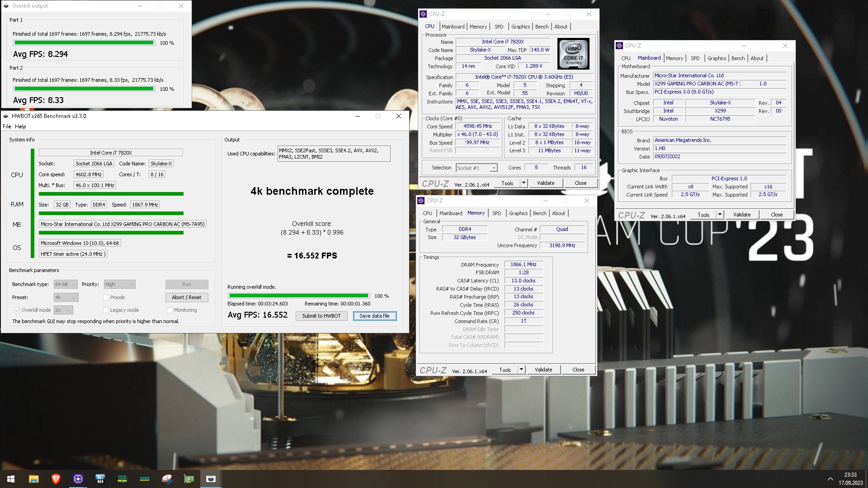The image size is (868, 488).
Task: Click Microsoft Windows 10 OS field
Action: 80,243
